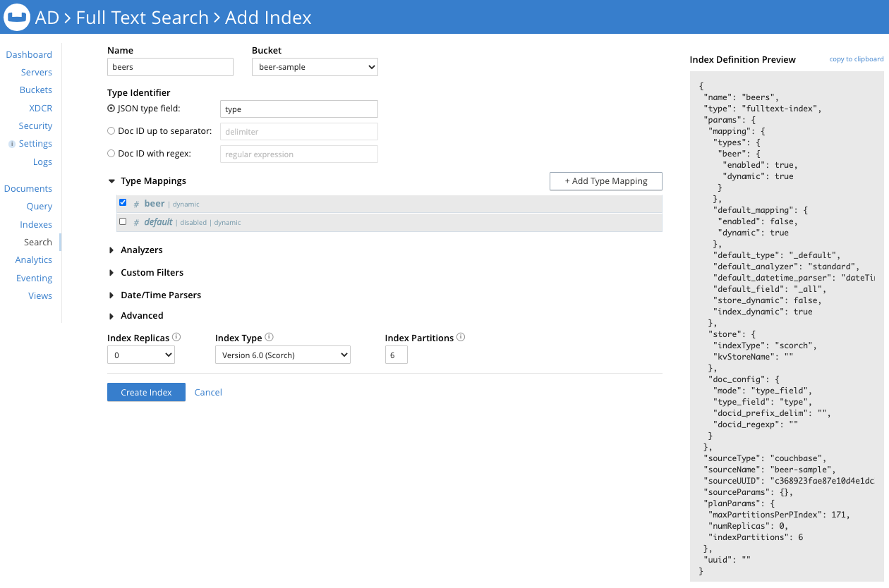
Task: Click the Index Type info icon
Action: (270, 337)
